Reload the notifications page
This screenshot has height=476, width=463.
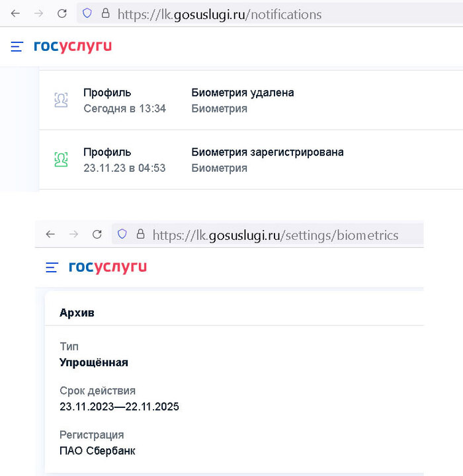tap(62, 13)
